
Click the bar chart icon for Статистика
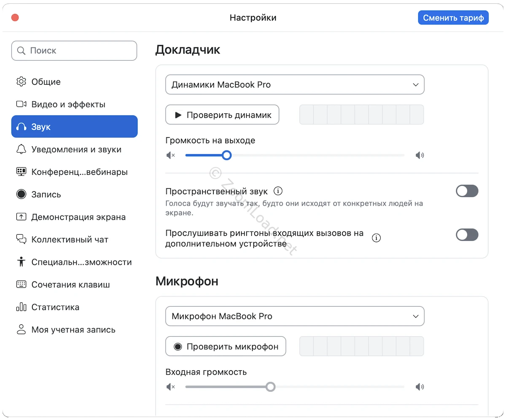[21, 307]
